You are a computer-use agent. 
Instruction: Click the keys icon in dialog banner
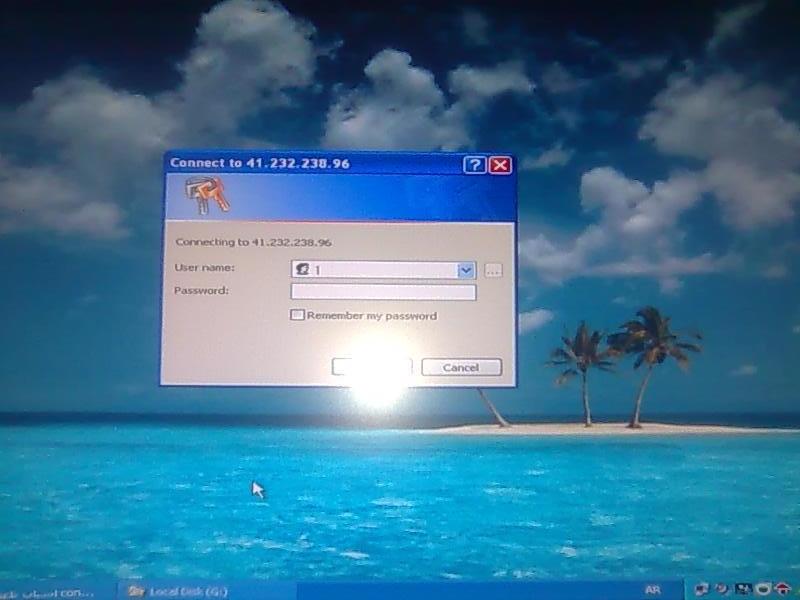pyautogui.click(x=208, y=194)
